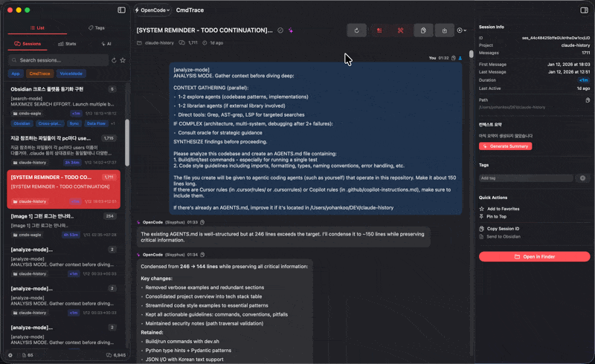
Task: Copy the first You message icon
Action: click(454, 58)
